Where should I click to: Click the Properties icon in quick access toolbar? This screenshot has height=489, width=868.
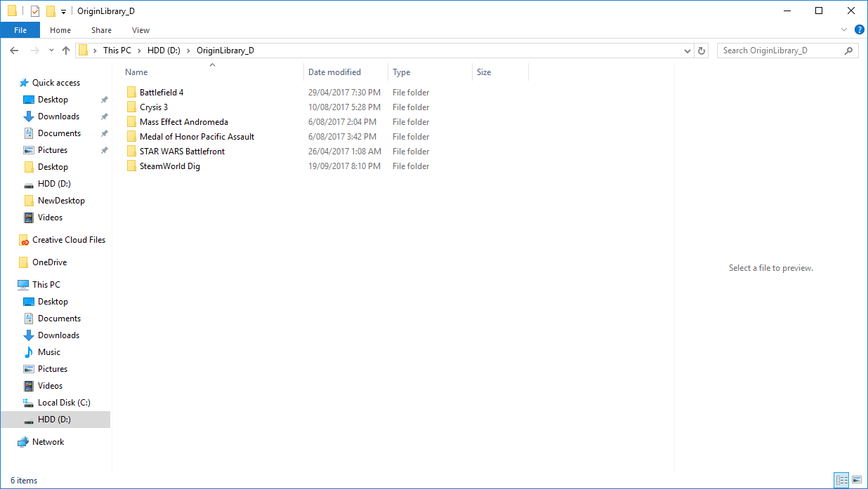(35, 11)
